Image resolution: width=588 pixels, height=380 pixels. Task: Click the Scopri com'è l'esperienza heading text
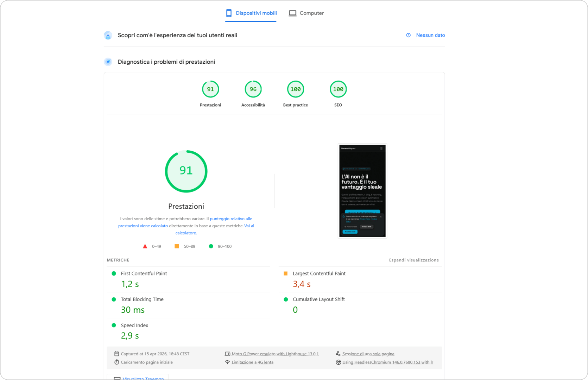point(177,35)
